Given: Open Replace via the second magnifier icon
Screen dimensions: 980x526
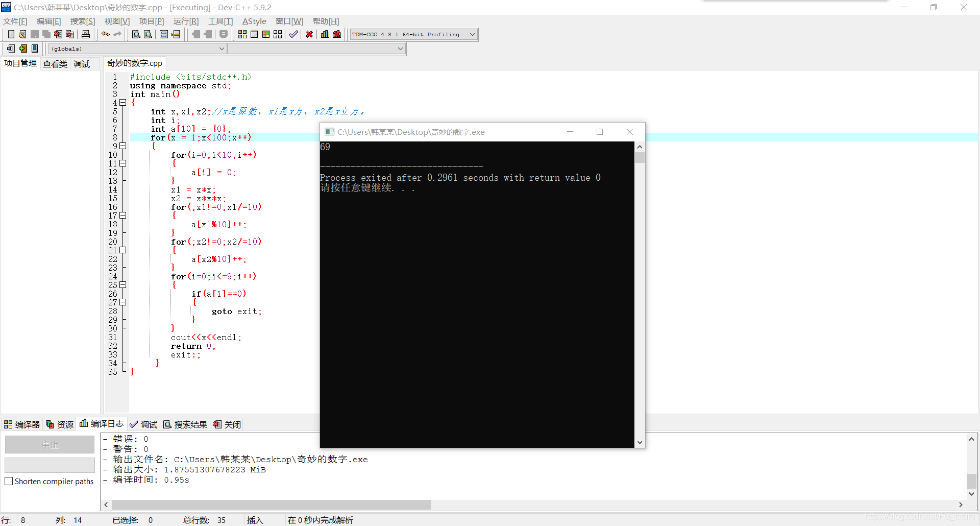Looking at the screenshot, I should 148,34.
